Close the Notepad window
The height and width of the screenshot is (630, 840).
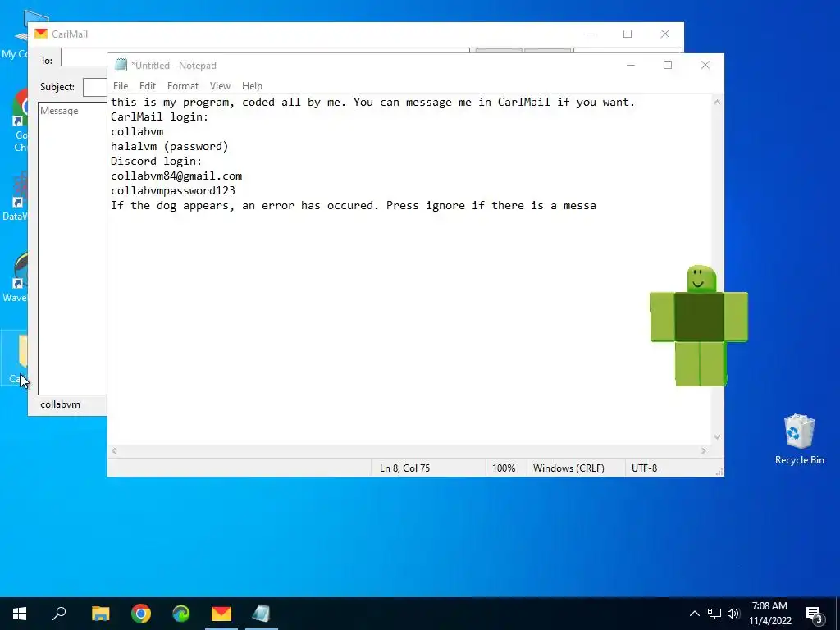pos(705,65)
